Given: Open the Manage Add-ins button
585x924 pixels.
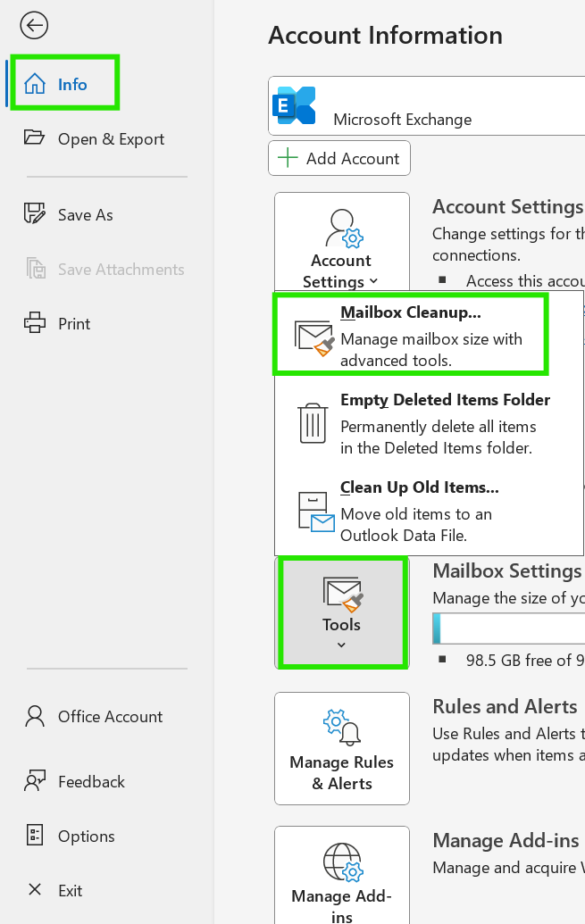Looking at the screenshot, I should tap(342, 875).
